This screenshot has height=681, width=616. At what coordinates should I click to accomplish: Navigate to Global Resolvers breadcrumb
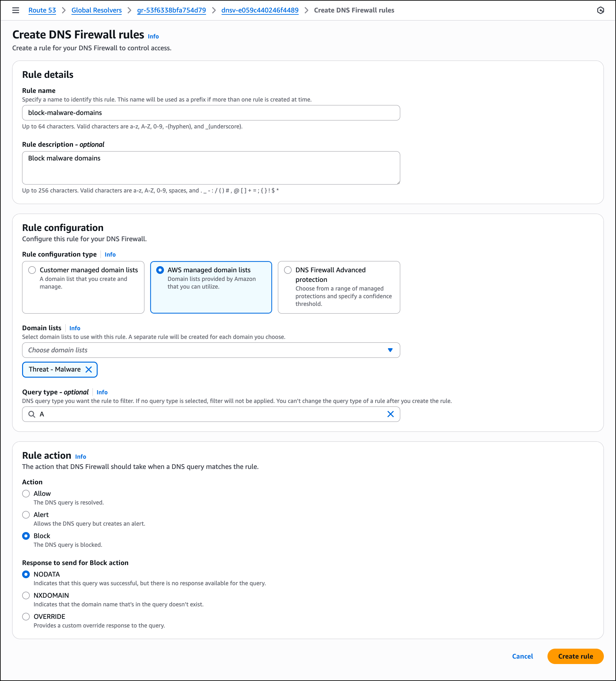pos(96,10)
